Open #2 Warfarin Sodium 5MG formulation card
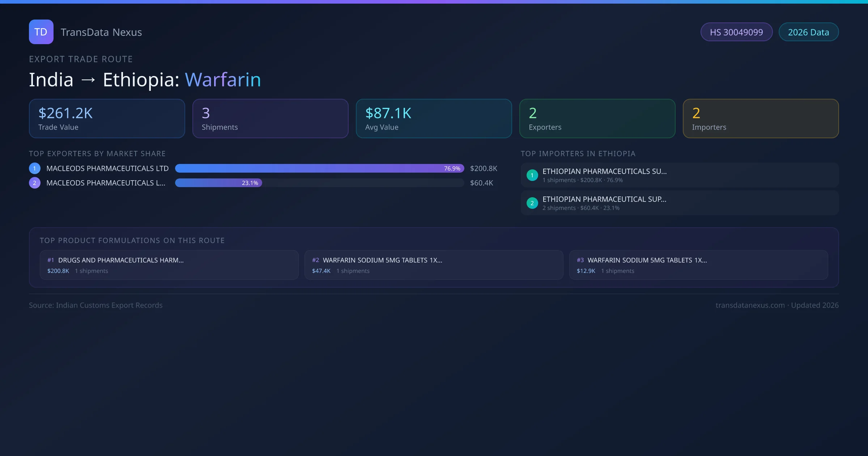This screenshot has width=868, height=456. click(434, 265)
